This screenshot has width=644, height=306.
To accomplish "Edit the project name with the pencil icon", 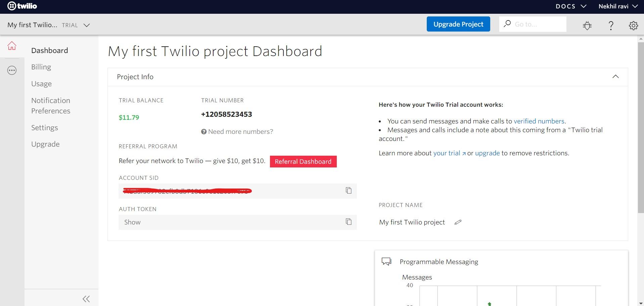I will click(458, 222).
